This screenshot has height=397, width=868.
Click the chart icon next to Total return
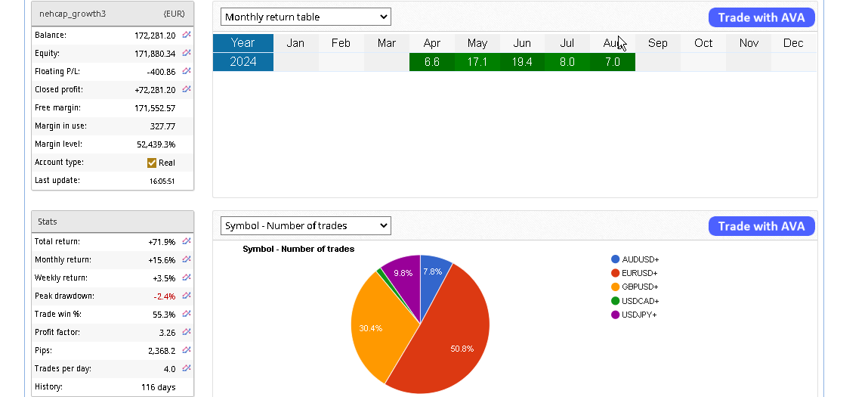coord(187,241)
